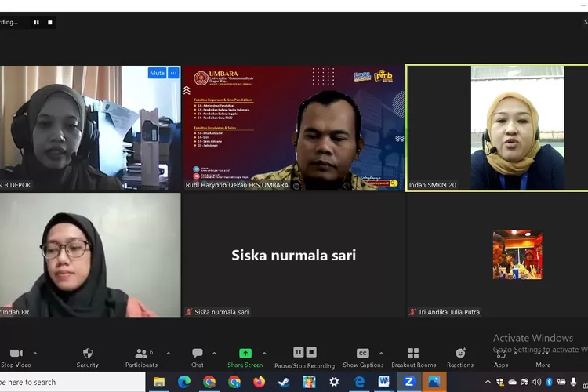Open the Reactions menu
Screen dimensions: 588x392
click(460, 358)
